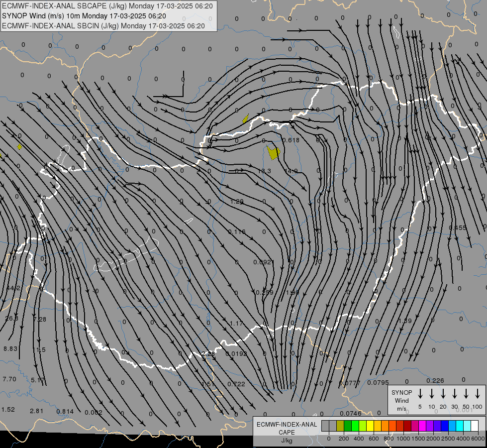Viewport: 487px width, 448px height.
Task: Click the SYNOP Wind 10m title line
Action: point(84,16)
